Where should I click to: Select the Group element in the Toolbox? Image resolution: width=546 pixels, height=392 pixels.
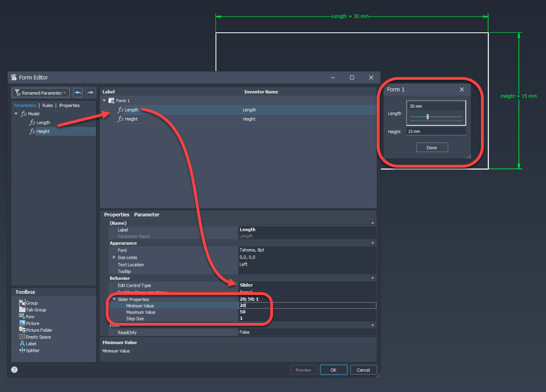click(x=32, y=303)
